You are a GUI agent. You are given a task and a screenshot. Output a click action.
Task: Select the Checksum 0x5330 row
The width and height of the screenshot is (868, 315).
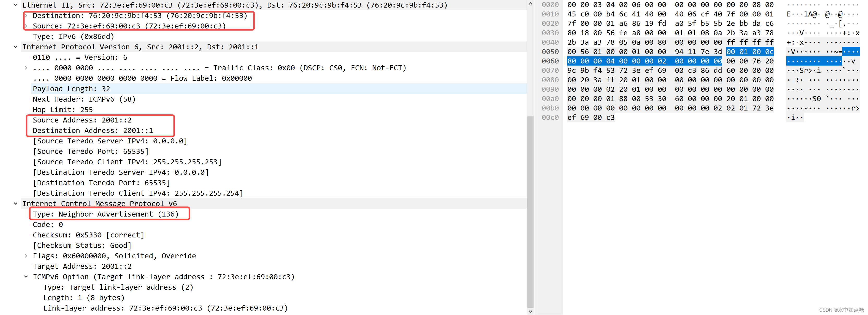click(88, 235)
